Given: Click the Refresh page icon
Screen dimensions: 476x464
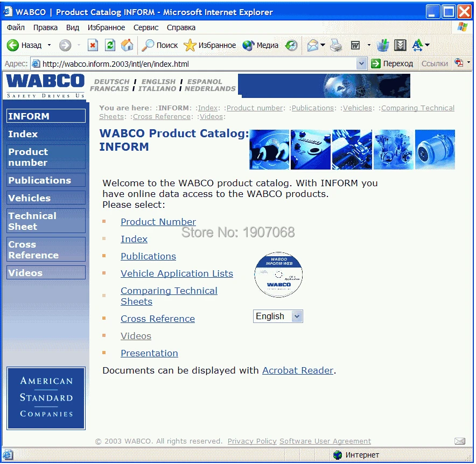Looking at the screenshot, I should [x=110, y=45].
